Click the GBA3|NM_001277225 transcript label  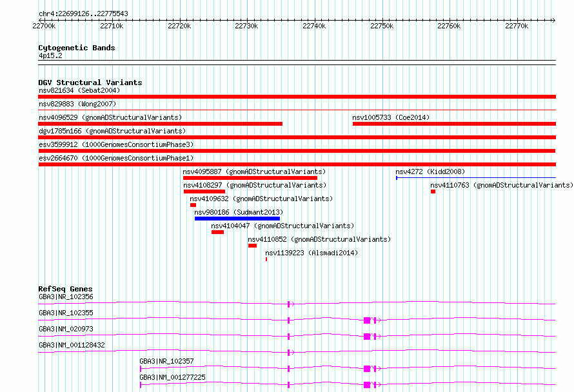[172, 377]
